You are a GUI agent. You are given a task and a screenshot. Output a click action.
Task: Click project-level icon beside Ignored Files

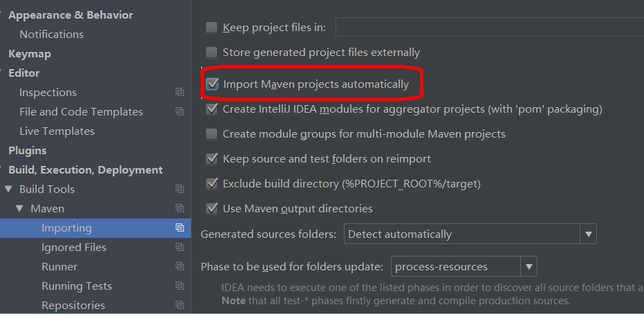click(179, 247)
